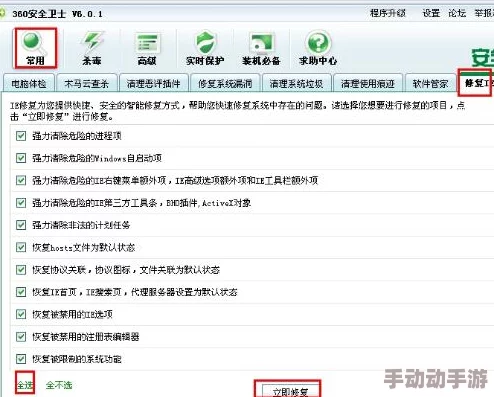Uncheck 恢复被禁用的注册表编辑器 checkbox
Screen dimensions: 494x397
click(21, 337)
